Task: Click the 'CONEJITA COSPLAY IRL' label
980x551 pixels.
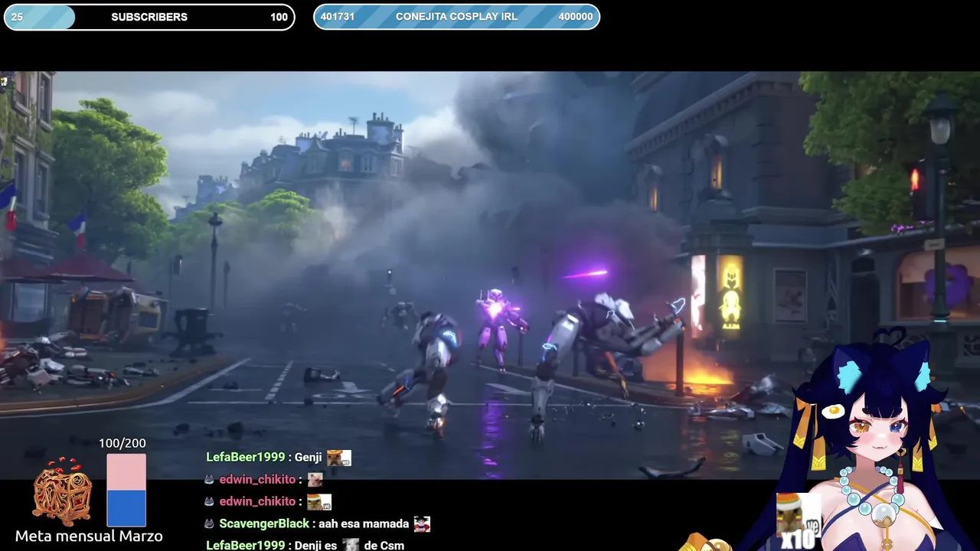Action: pyautogui.click(x=457, y=17)
